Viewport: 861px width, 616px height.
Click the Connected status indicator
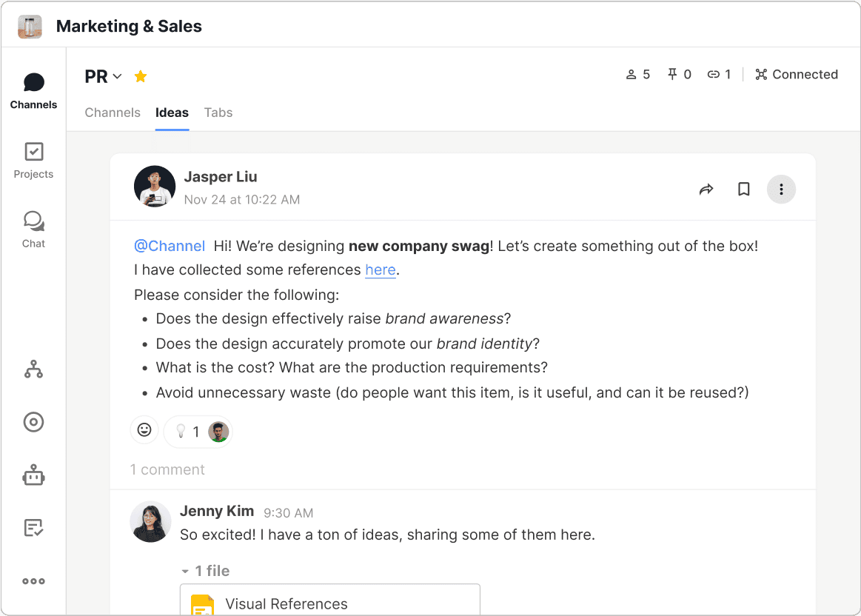(x=796, y=75)
